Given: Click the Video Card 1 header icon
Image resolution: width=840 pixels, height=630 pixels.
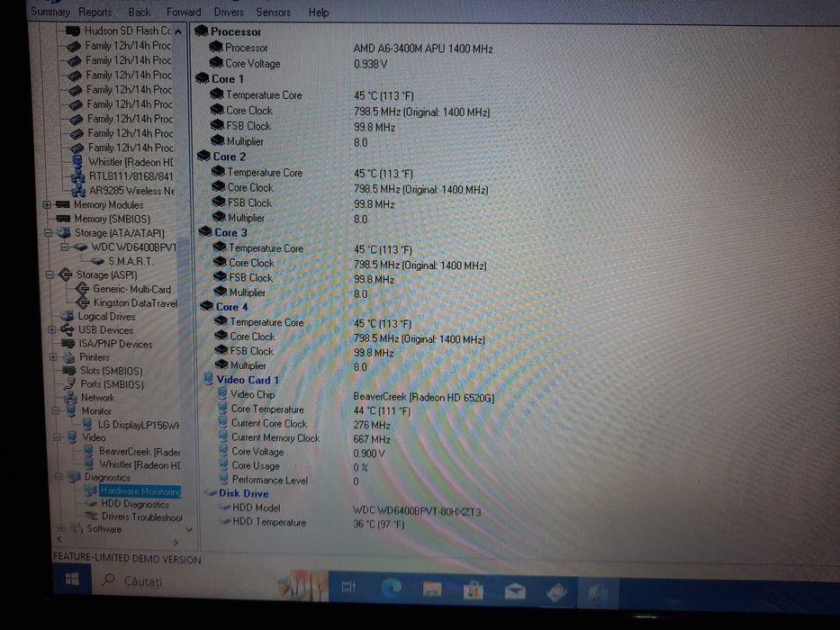Looking at the screenshot, I should (208, 379).
